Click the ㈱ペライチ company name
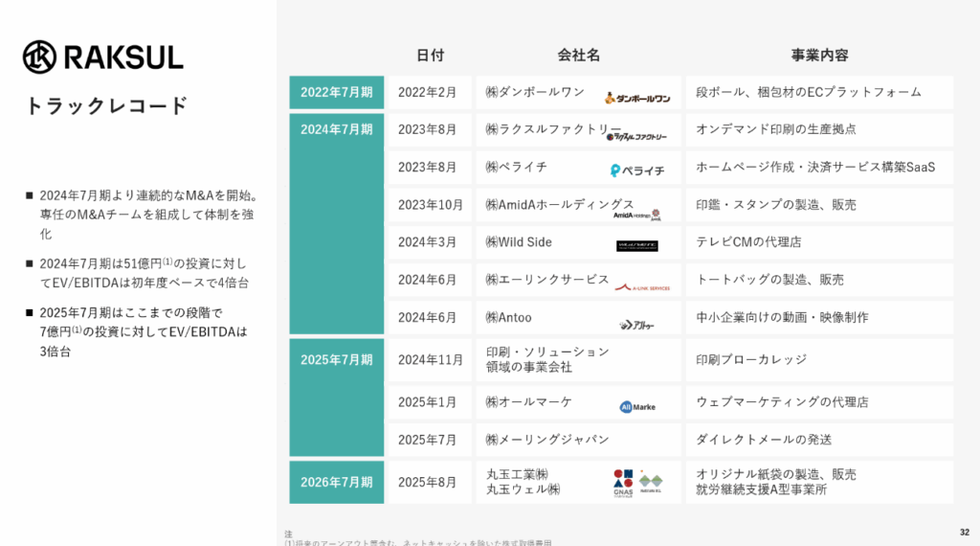 click(516, 167)
